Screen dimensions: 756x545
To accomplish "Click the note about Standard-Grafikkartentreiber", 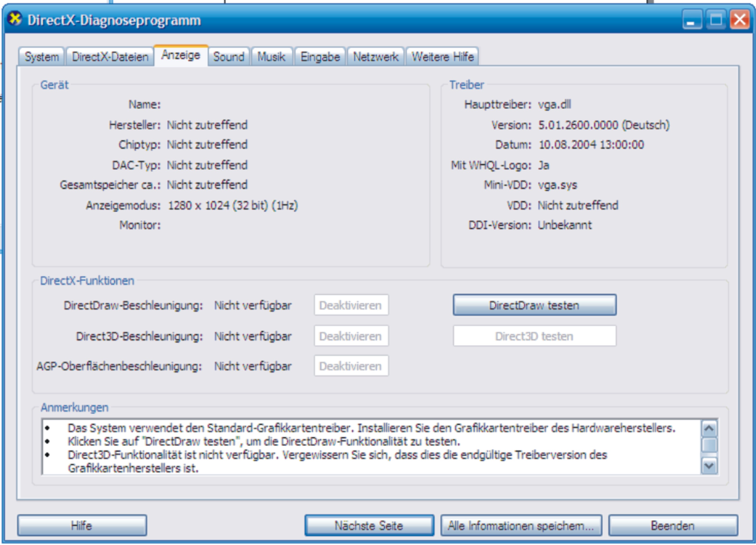I will [371, 428].
